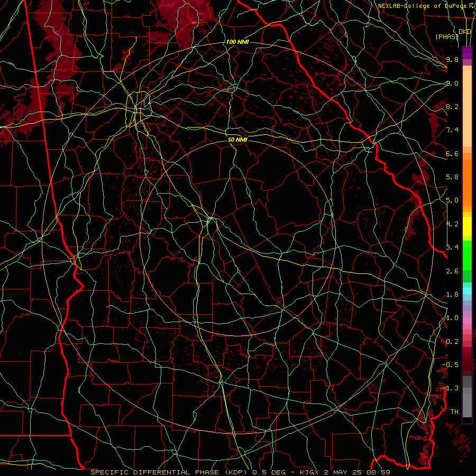This screenshot has height=476, width=476.
Task: Select the 8.2 scale value
Action: pos(452,106)
